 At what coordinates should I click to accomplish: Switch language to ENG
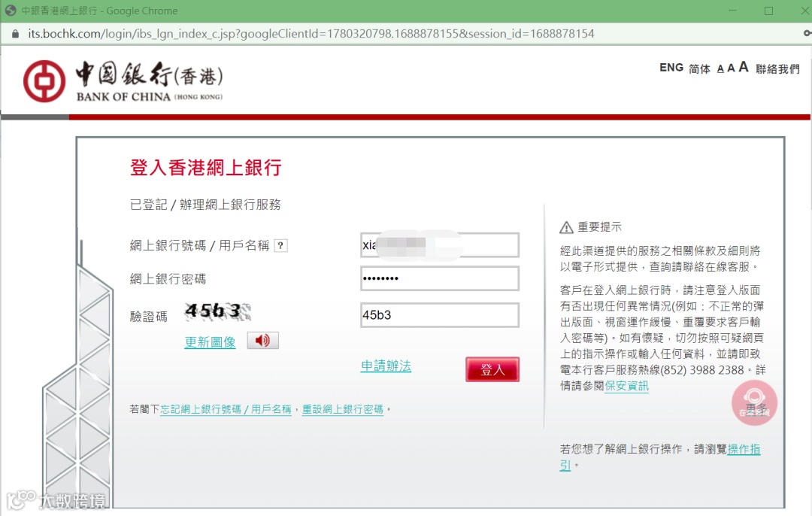[x=671, y=68]
